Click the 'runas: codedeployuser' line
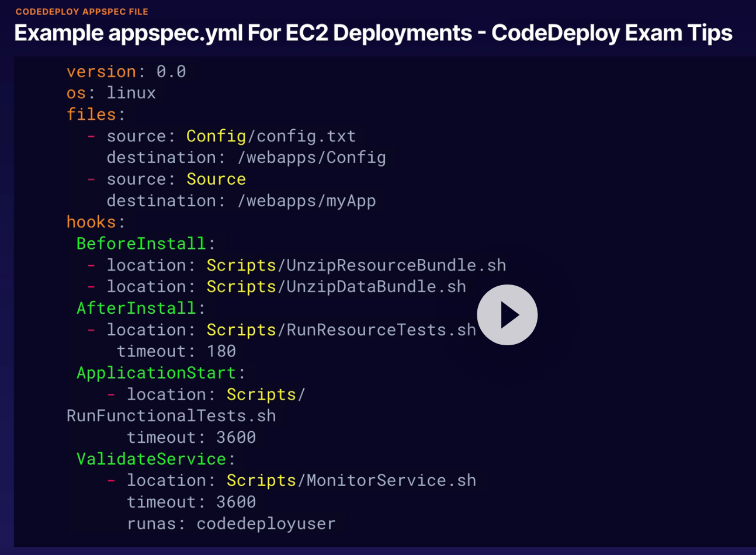The width and height of the screenshot is (756, 555). 231,523
